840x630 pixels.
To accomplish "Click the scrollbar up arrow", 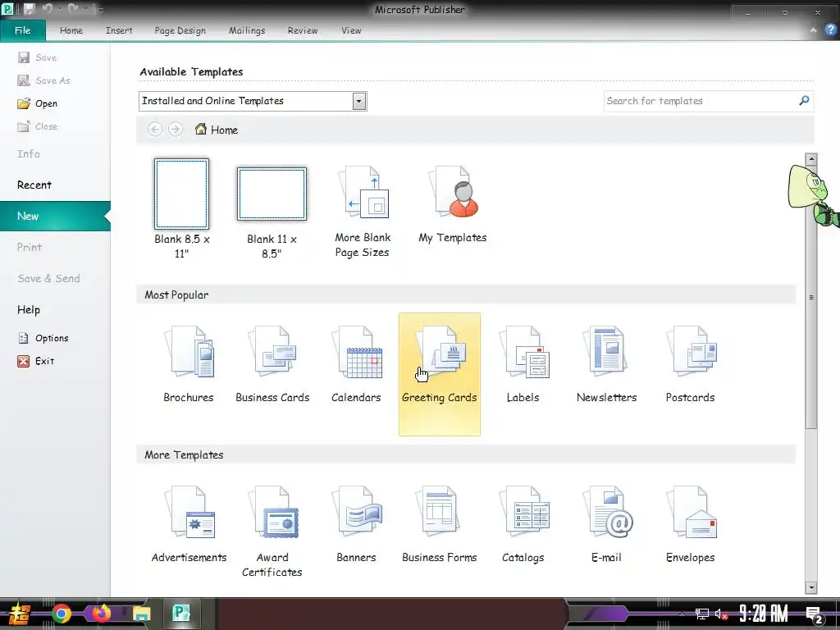I will 811,159.
